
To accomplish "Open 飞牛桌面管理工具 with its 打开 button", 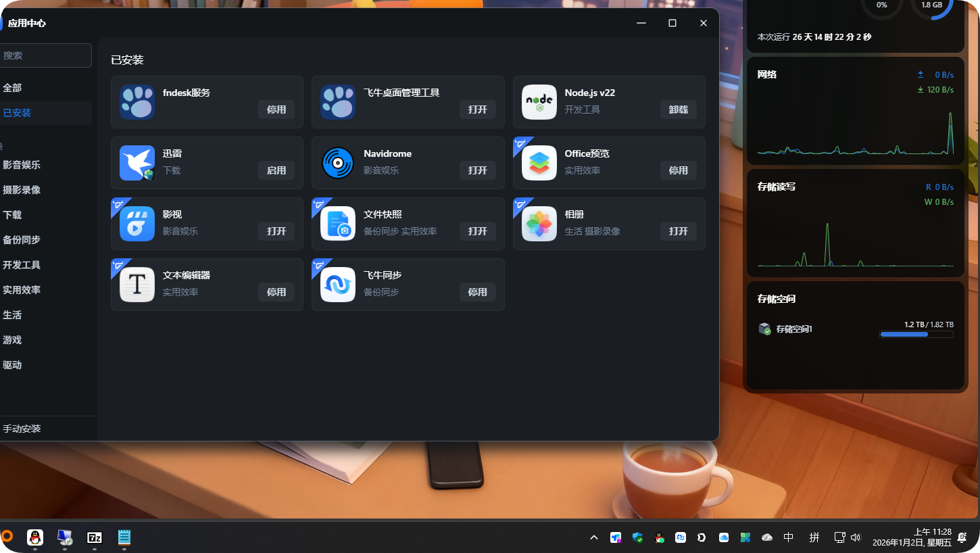I will pyautogui.click(x=478, y=110).
